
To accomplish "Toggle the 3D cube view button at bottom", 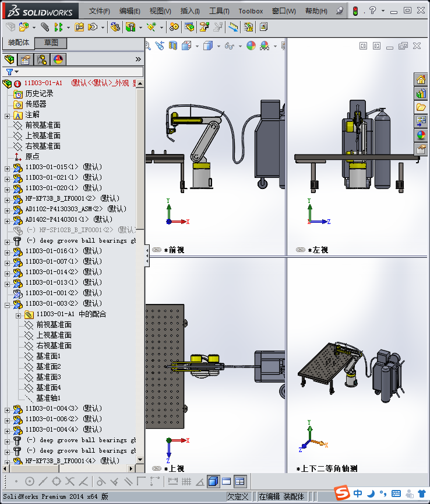I will (213, 481).
